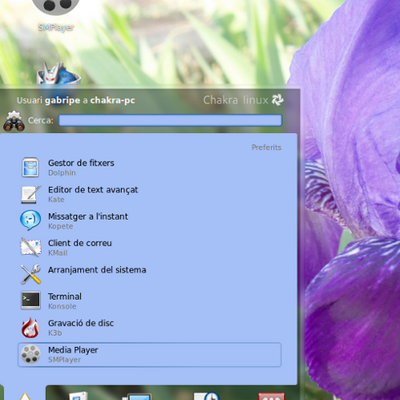Click the binoculars search icon
The height and width of the screenshot is (400, 400).
pos(14,121)
